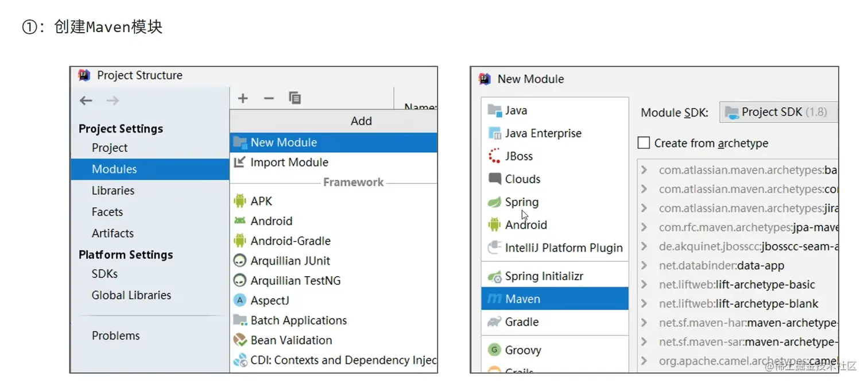
Task: Click the Import Module icon
Action: tap(240, 162)
